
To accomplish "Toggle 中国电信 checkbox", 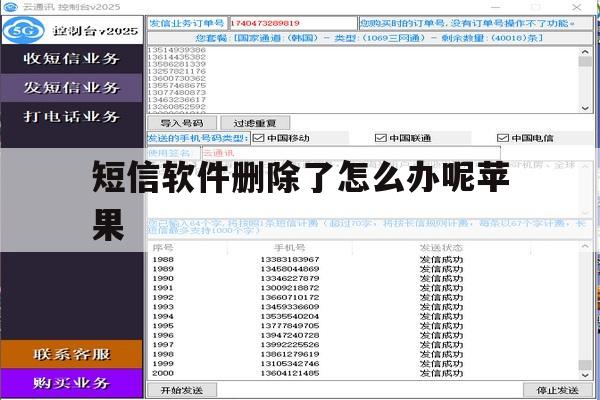I will click(502, 138).
